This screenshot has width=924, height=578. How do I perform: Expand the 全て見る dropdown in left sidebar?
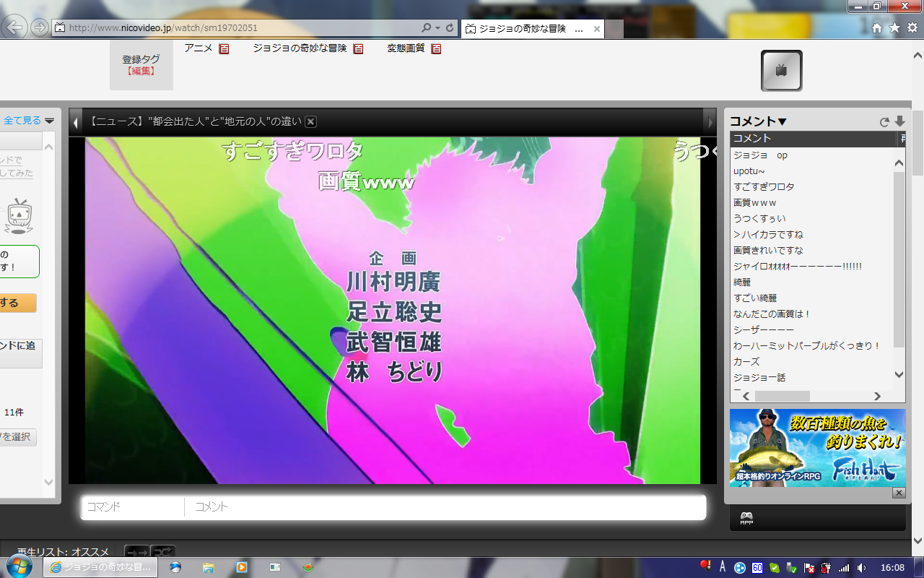(49, 121)
